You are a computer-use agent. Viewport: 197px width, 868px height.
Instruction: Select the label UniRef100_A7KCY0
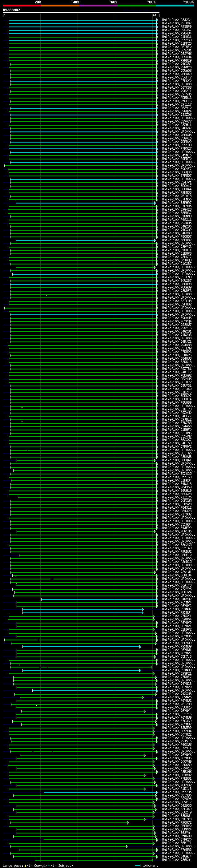click(x=177, y=81)
